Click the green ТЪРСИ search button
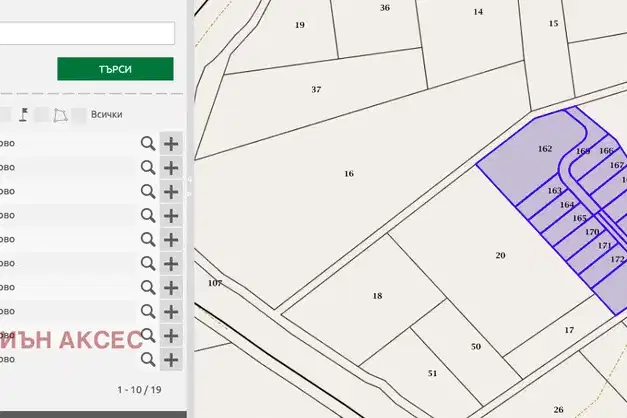 115,69
